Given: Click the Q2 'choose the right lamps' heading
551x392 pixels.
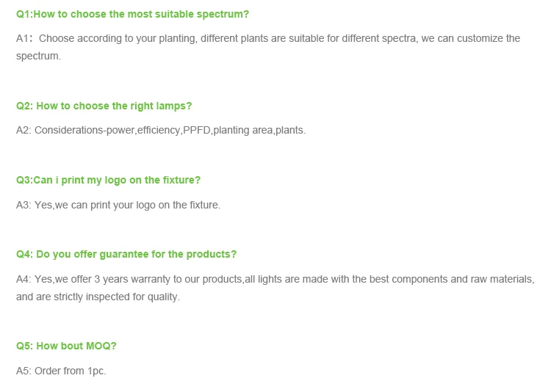Looking at the screenshot, I should tap(104, 106).
